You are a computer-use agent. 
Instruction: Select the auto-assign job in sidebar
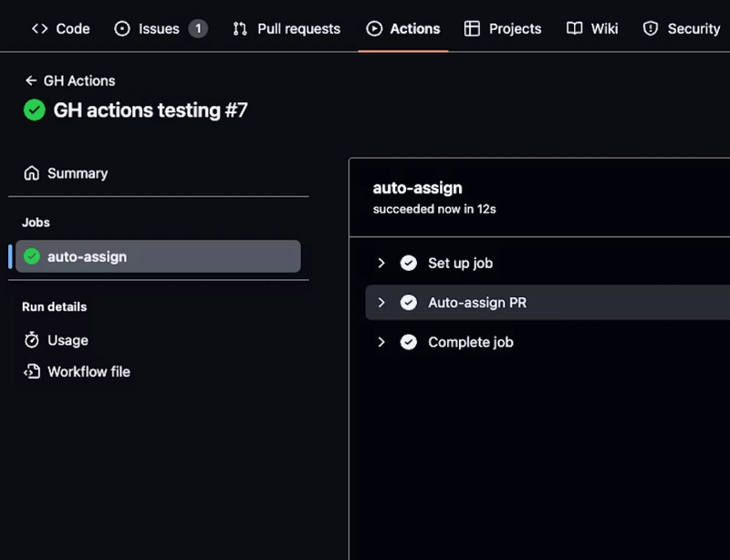coord(158,256)
